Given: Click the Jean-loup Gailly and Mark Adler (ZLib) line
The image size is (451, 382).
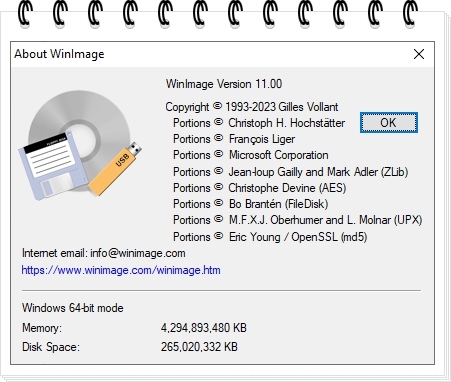Looking at the screenshot, I should [291, 172].
